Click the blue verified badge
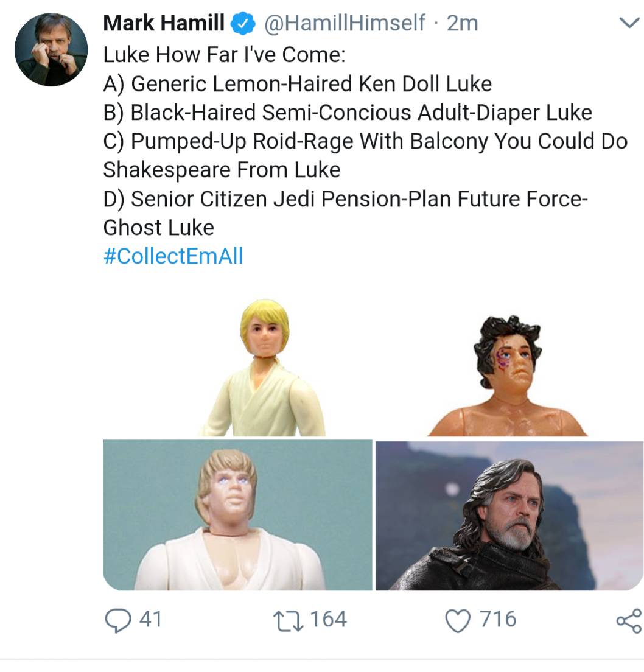This screenshot has width=644, height=672. (242, 24)
